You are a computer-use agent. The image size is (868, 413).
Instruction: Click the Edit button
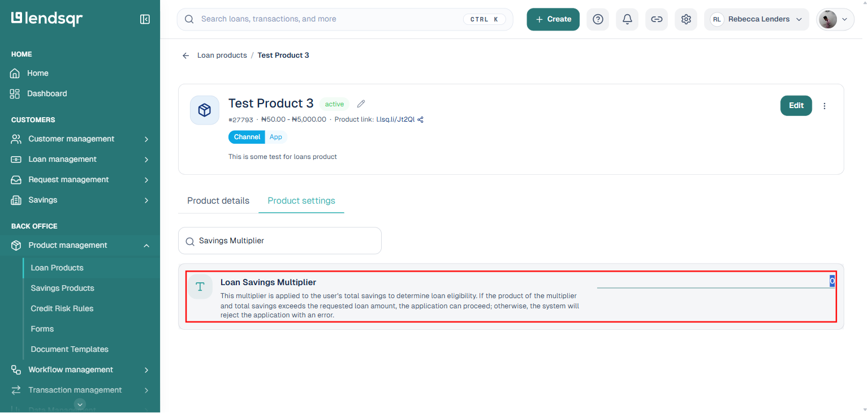[796, 106]
